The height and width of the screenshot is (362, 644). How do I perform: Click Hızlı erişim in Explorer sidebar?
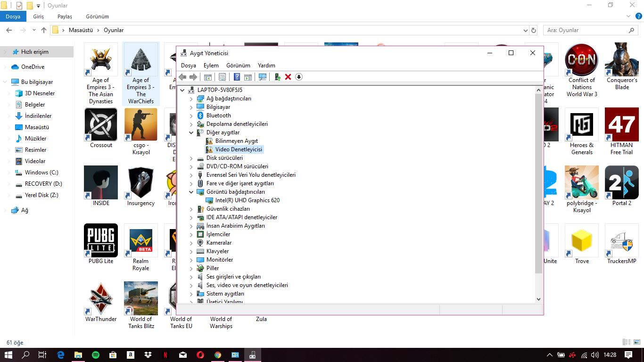[x=34, y=52]
